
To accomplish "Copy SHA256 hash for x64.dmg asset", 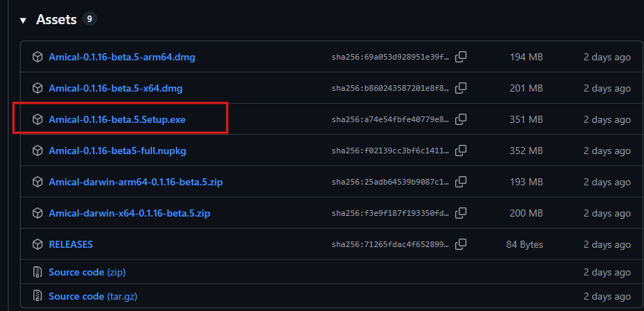I will [461, 88].
